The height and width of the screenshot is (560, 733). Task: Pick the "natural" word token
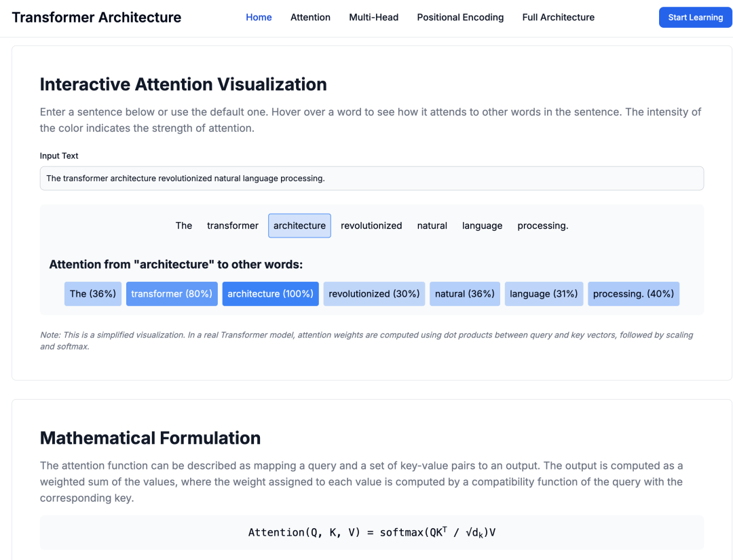point(432,225)
